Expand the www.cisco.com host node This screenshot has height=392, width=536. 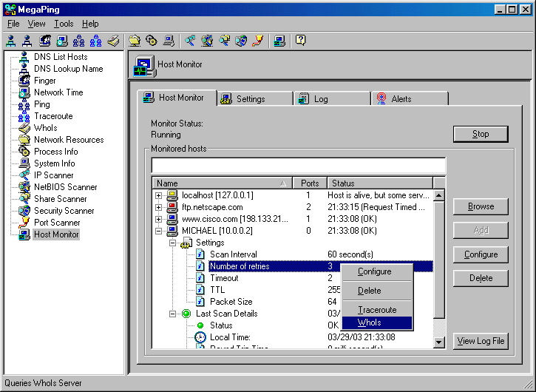[x=158, y=219]
